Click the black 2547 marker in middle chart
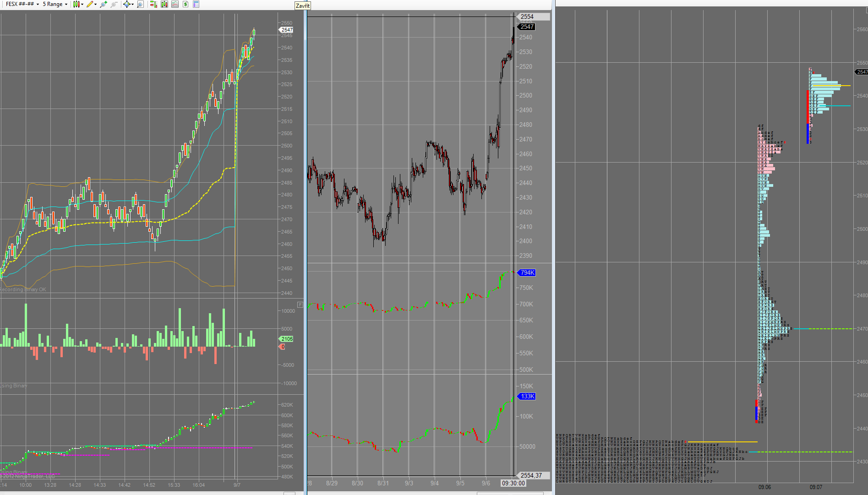 [527, 27]
